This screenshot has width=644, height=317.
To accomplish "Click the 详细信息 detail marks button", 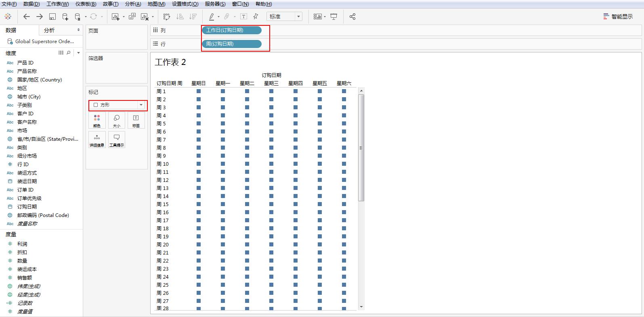I will click(x=97, y=140).
